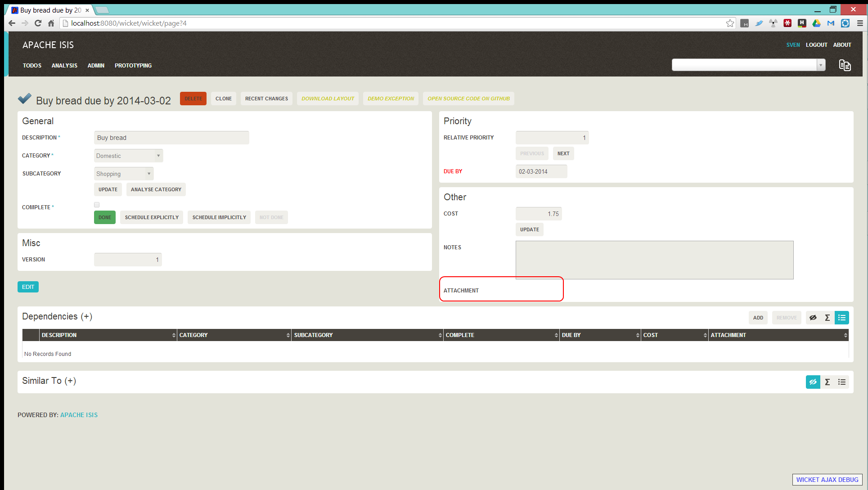Screen dimensions: 868x490
Task: Toggle the Complete checkbox
Action: (97, 205)
